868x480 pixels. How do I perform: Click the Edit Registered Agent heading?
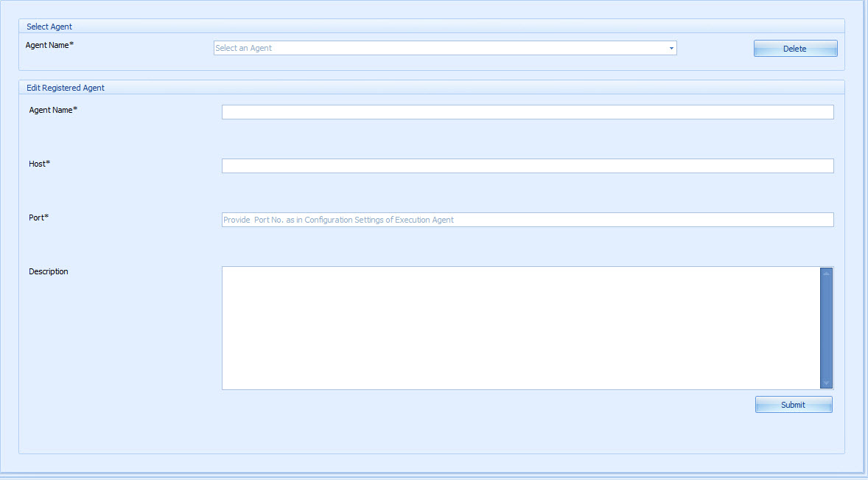coord(66,88)
